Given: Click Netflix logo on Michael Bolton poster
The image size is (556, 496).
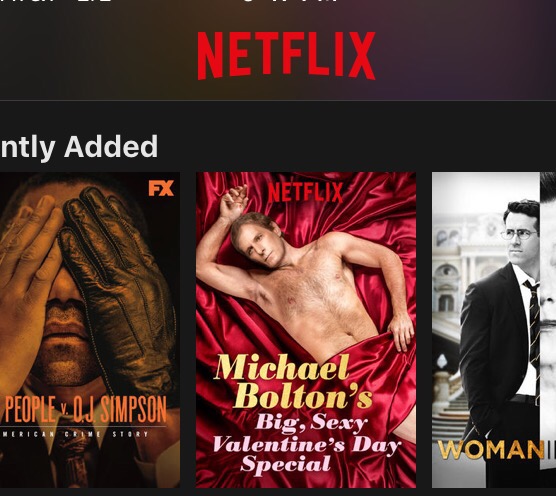Looking at the screenshot, I should [305, 193].
